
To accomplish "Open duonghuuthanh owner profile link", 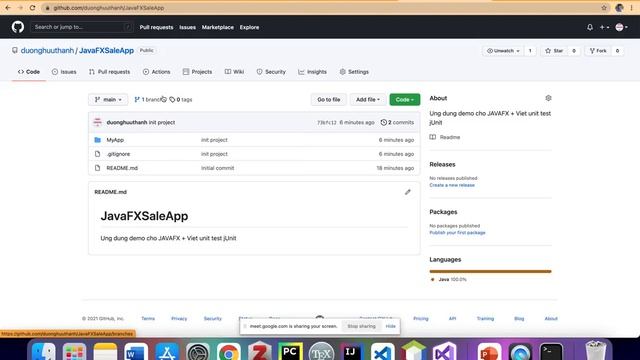I will (47, 51).
